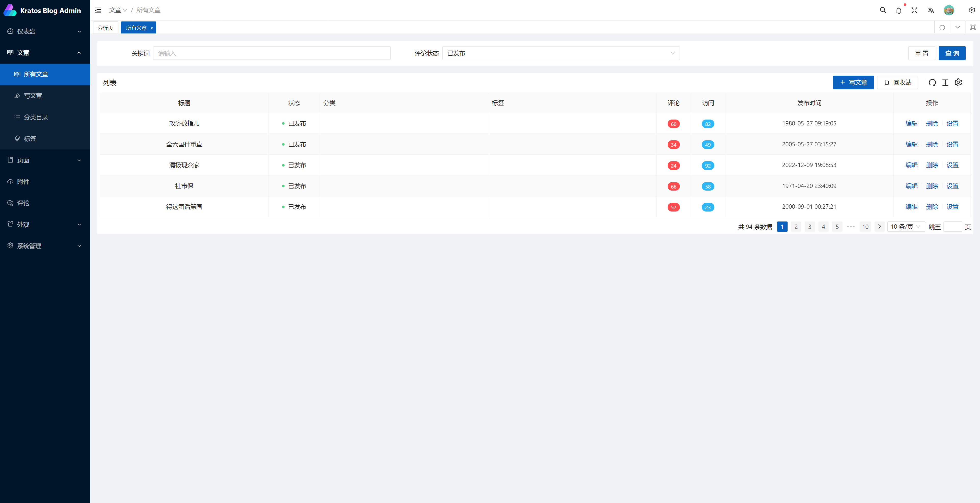Click the 写文章 primary button

tap(853, 82)
